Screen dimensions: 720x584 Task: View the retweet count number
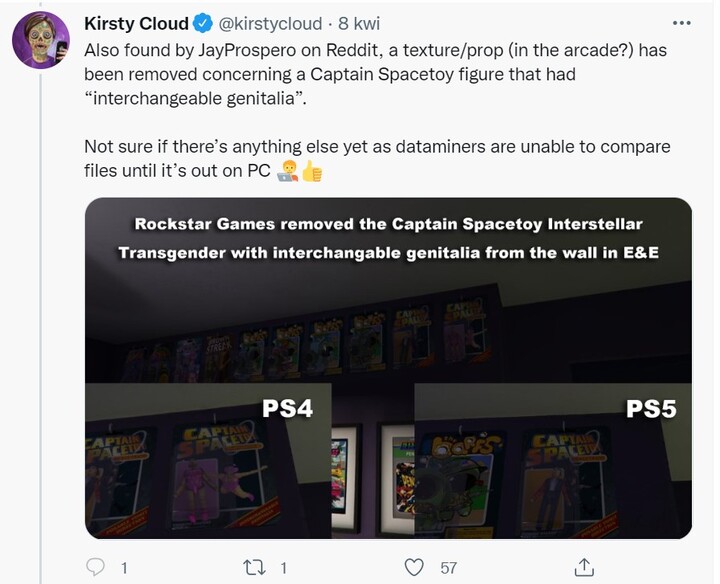(x=284, y=568)
